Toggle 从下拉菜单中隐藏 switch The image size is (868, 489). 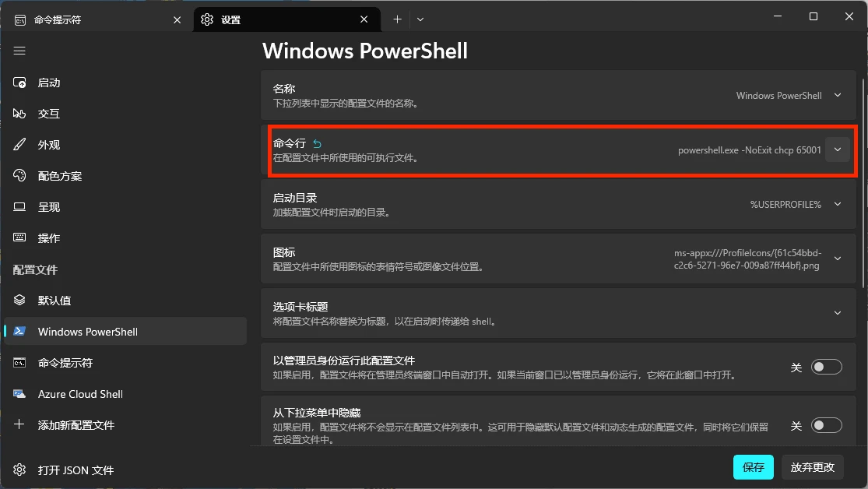[826, 425]
